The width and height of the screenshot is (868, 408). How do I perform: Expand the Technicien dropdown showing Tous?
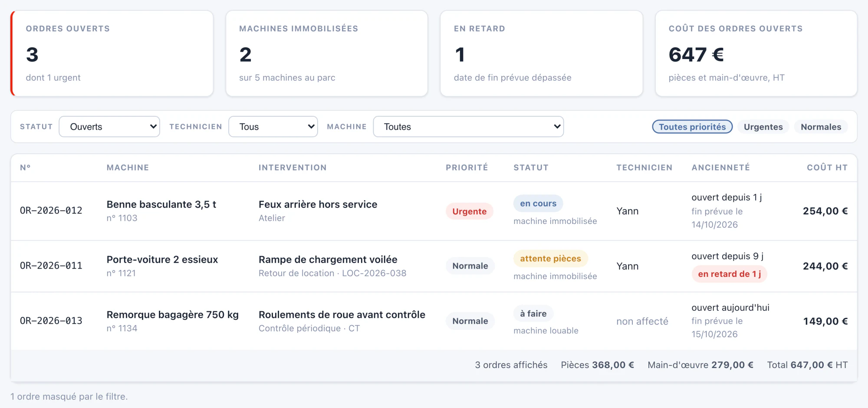pos(273,127)
